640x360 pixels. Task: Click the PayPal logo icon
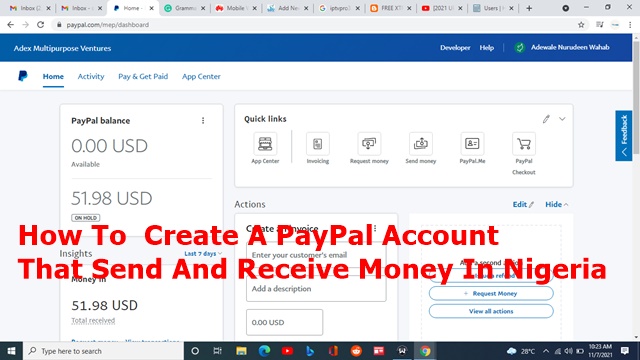point(23,76)
